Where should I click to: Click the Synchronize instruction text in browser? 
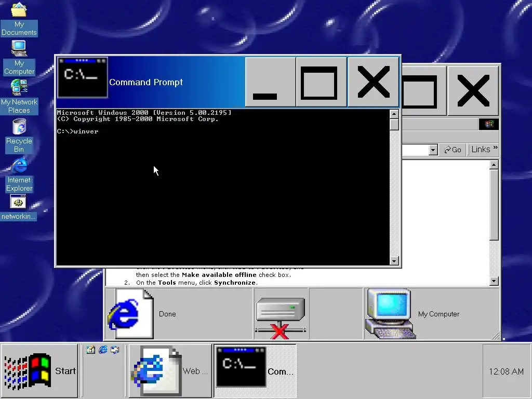[x=197, y=283]
